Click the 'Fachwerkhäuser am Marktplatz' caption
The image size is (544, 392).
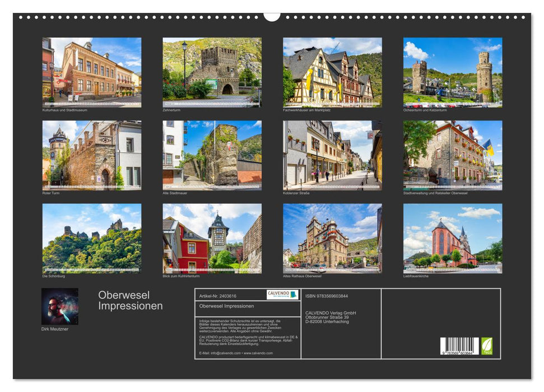point(306,110)
